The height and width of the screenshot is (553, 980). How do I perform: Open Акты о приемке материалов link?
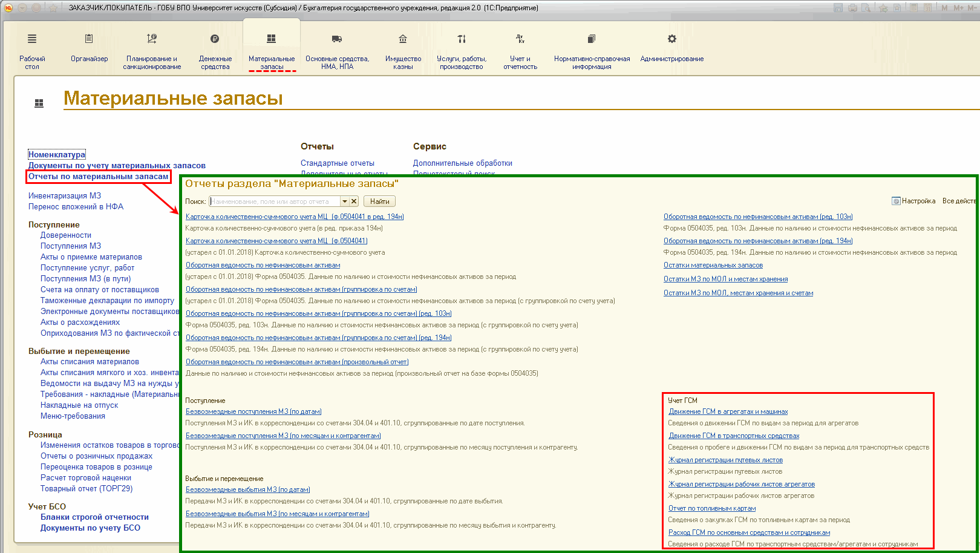pyautogui.click(x=91, y=257)
